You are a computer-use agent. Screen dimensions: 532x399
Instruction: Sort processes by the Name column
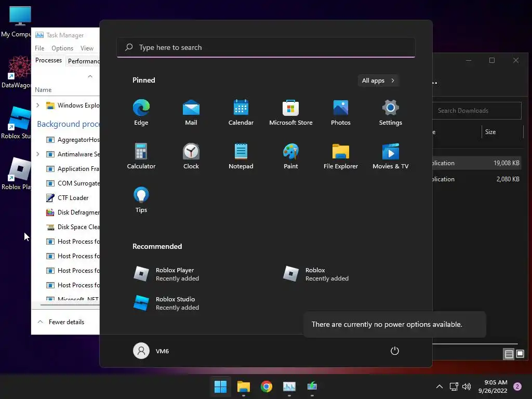(43, 90)
